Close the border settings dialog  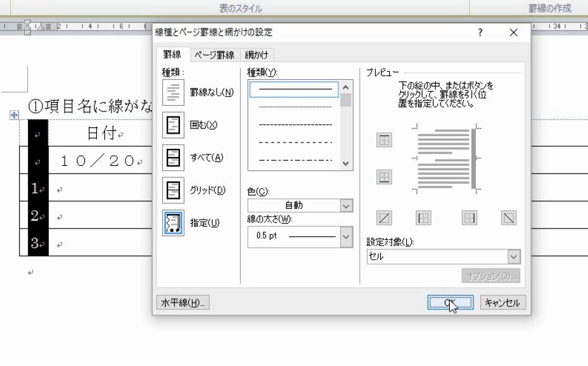tap(513, 32)
